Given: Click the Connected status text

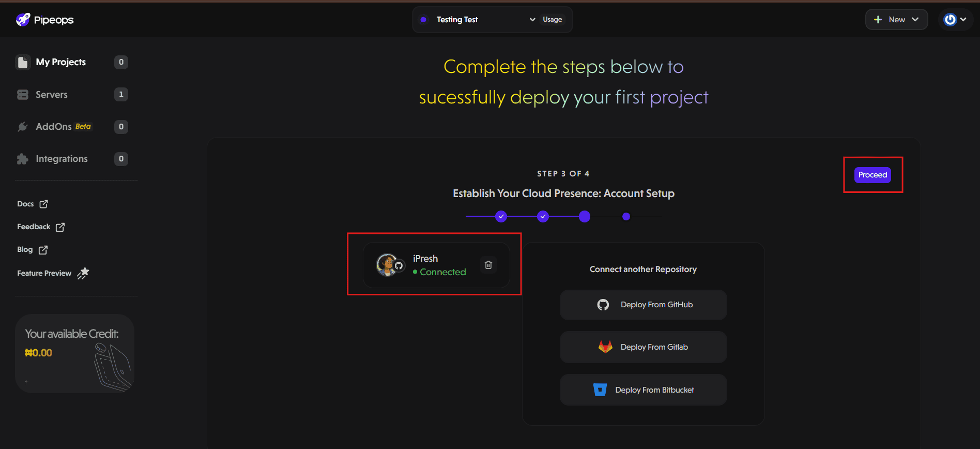Looking at the screenshot, I should pos(442,272).
